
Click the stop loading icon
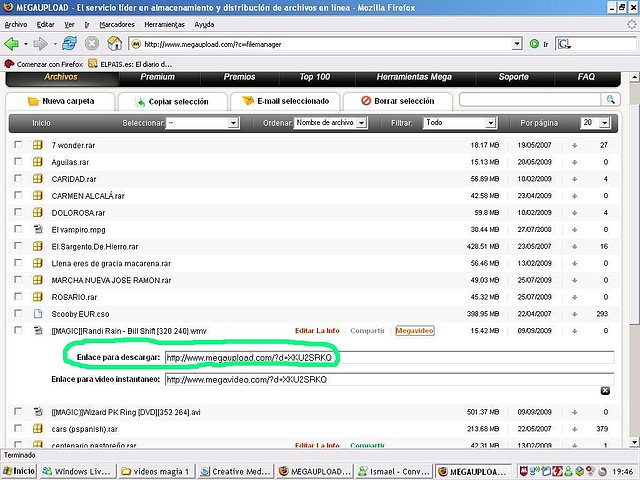(92, 43)
